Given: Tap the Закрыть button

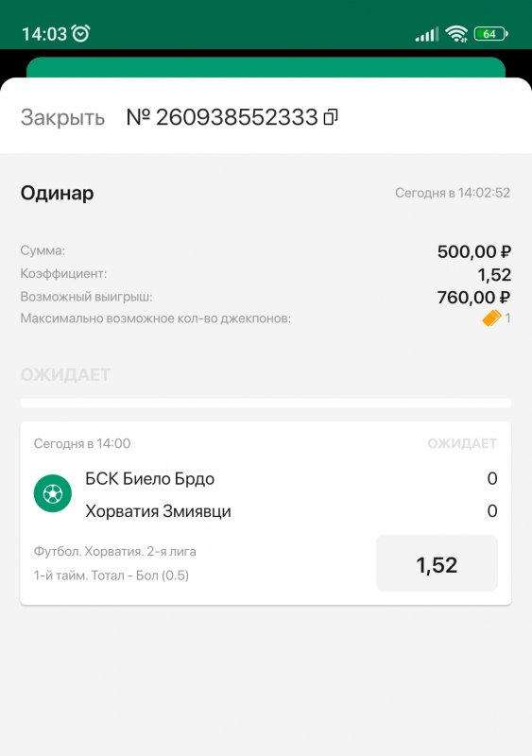Looking at the screenshot, I should tap(62, 117).
